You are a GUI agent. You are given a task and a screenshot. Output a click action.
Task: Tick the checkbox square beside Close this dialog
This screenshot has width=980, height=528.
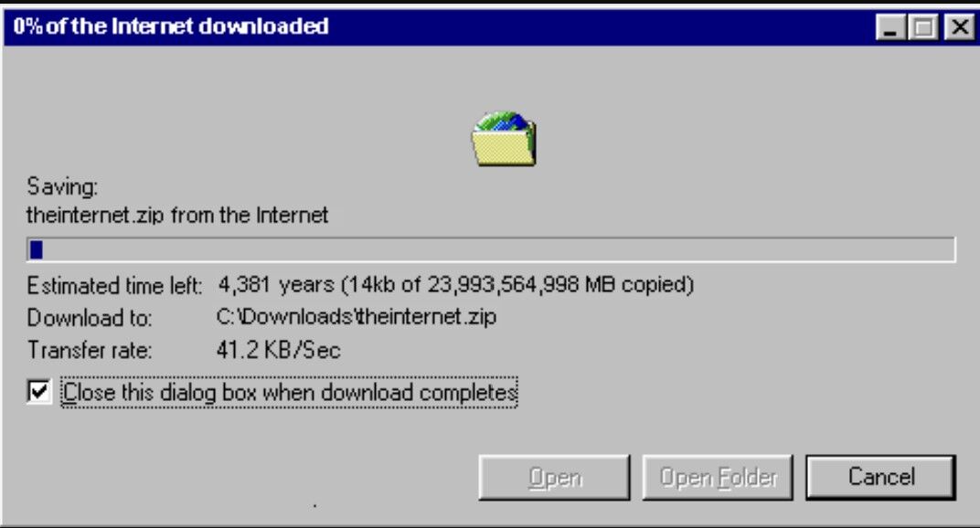(x=38, y=392)
